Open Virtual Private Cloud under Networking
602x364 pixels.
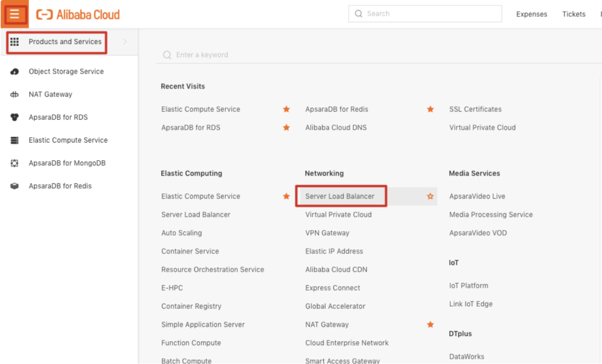click(338, 215)
